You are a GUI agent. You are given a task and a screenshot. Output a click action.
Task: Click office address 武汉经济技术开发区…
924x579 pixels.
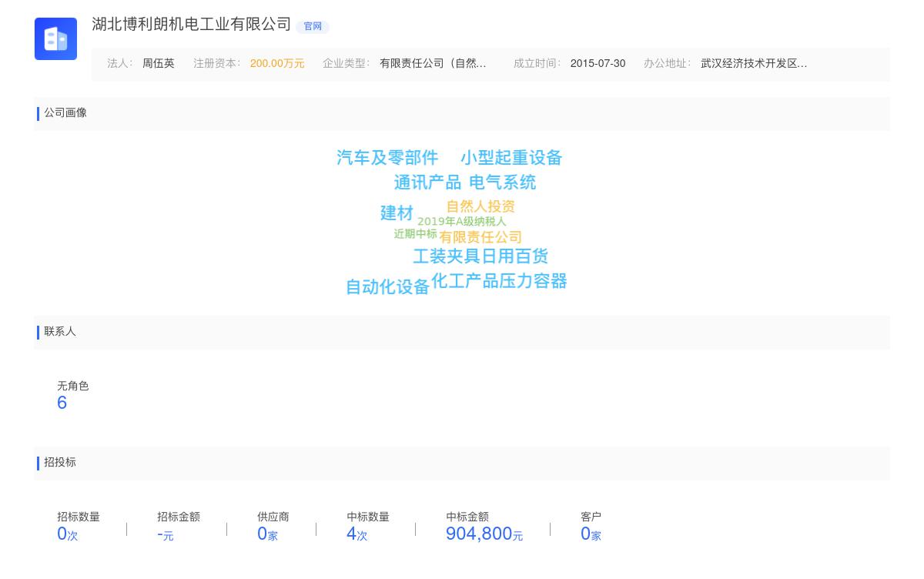[754, 64]
